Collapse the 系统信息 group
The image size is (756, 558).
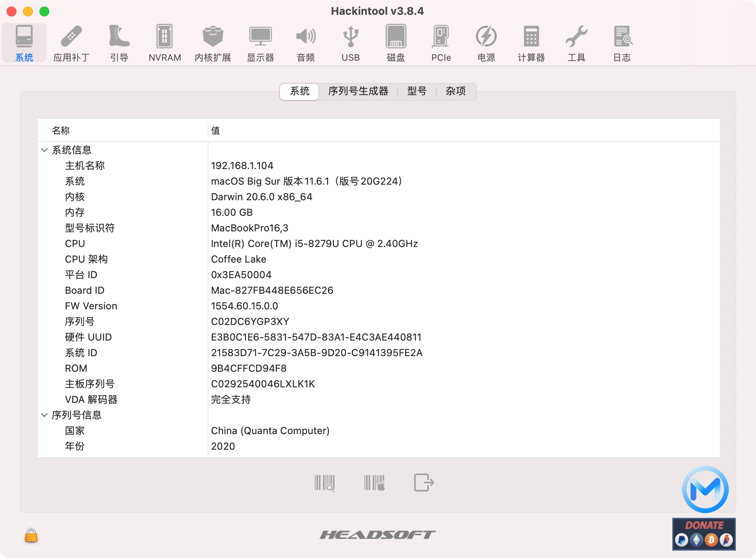44,150
